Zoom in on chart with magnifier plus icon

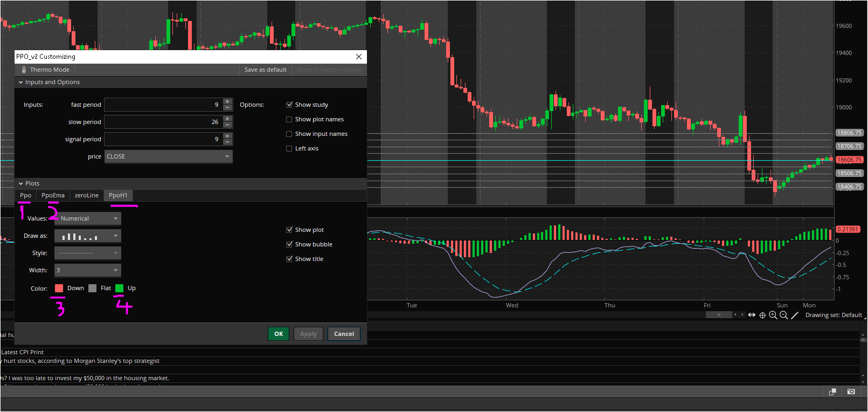[773, 315]
